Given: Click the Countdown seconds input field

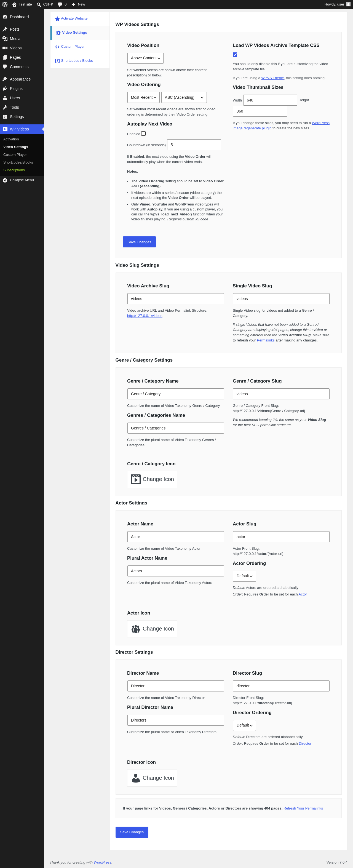Looking at the screenshot, I should coord(194,145).
